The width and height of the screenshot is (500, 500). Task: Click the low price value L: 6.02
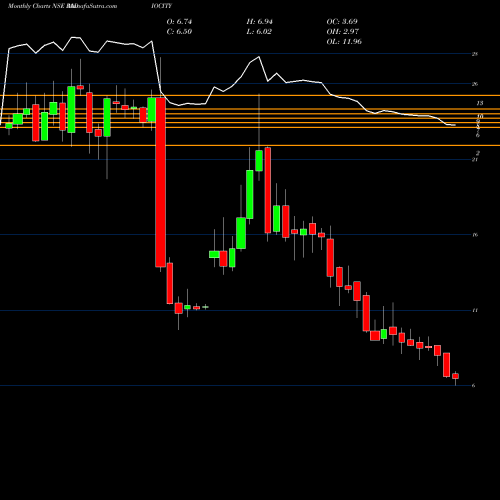259,32
